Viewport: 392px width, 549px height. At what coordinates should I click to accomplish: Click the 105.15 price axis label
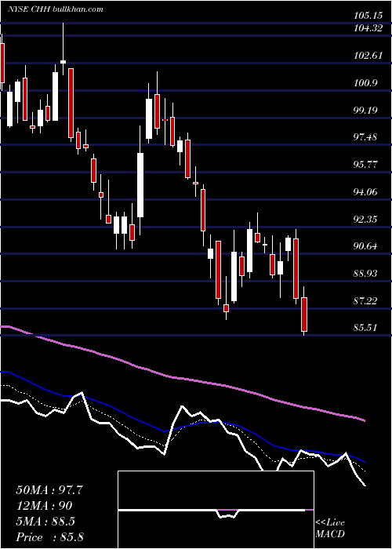pyautogui.click(x=368, y=16)
